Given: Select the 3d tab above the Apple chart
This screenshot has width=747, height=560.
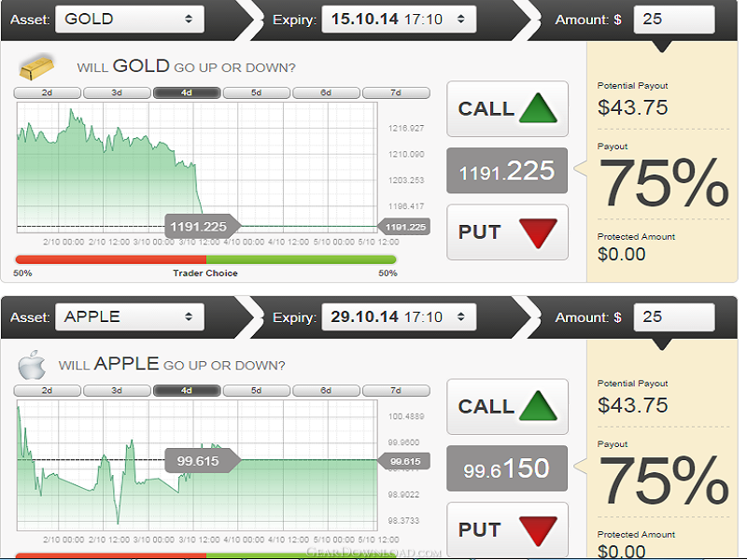Looking at the screenshot, I should [x=117, y=390].
